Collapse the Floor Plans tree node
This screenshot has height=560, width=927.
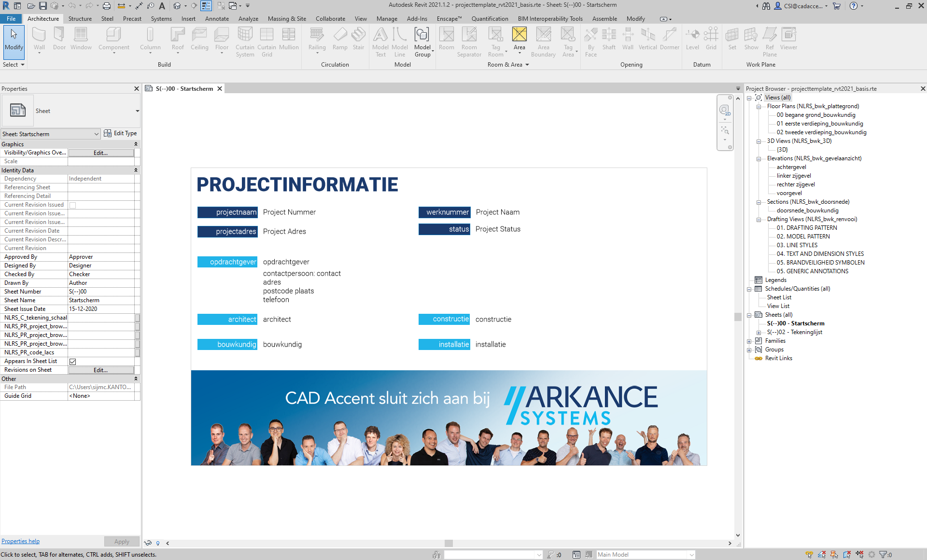(x=758, y=107)
